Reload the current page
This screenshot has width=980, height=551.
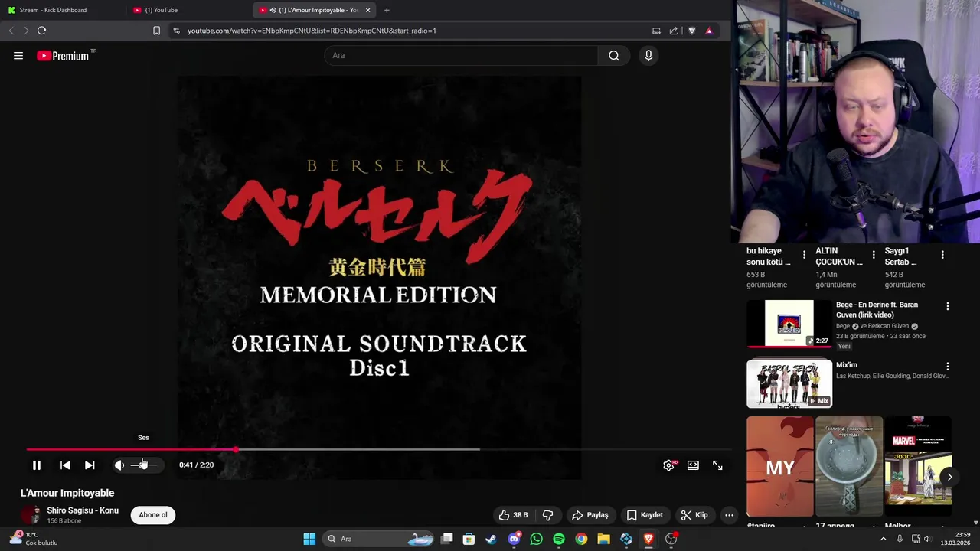click(41, 31)
